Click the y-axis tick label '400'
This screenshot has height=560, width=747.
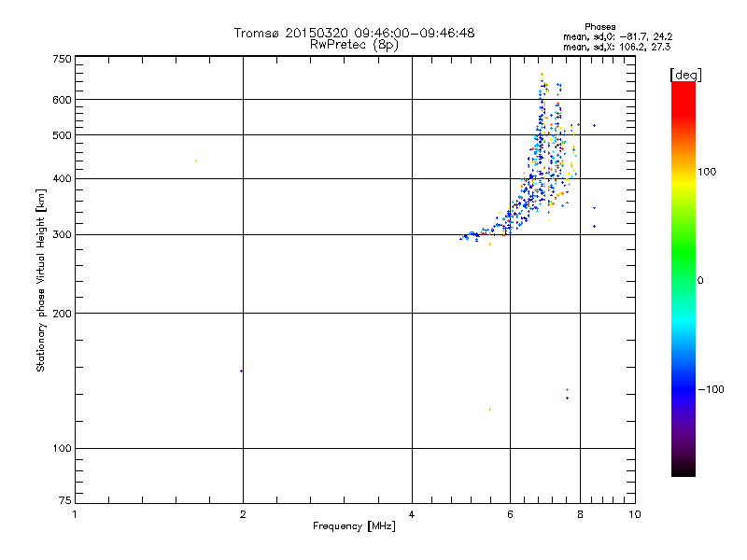click(x=62, y=179)
